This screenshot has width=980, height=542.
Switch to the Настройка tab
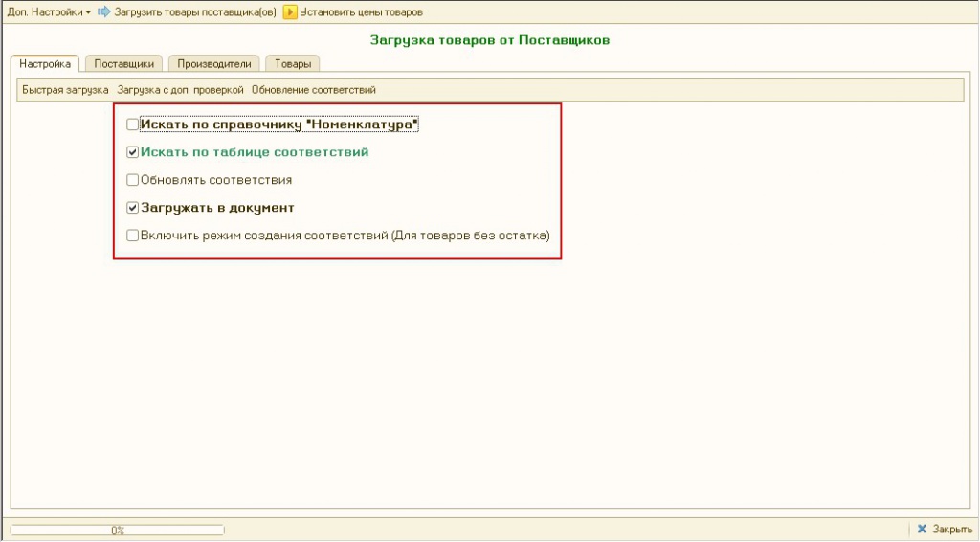point(45,64)
